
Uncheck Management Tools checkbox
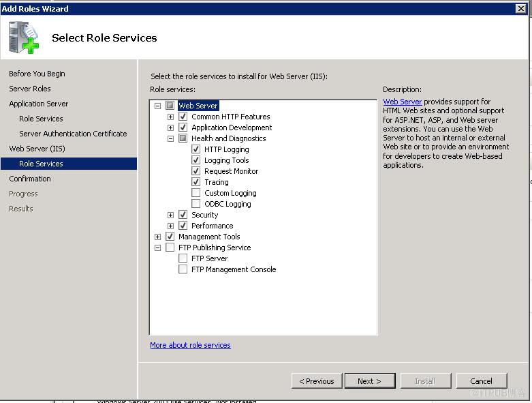170,237
